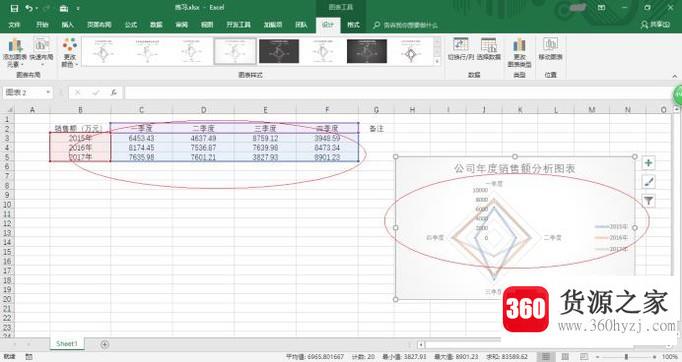
Task: Add a new sheet with plus button
Action: [x=104, y=345]
